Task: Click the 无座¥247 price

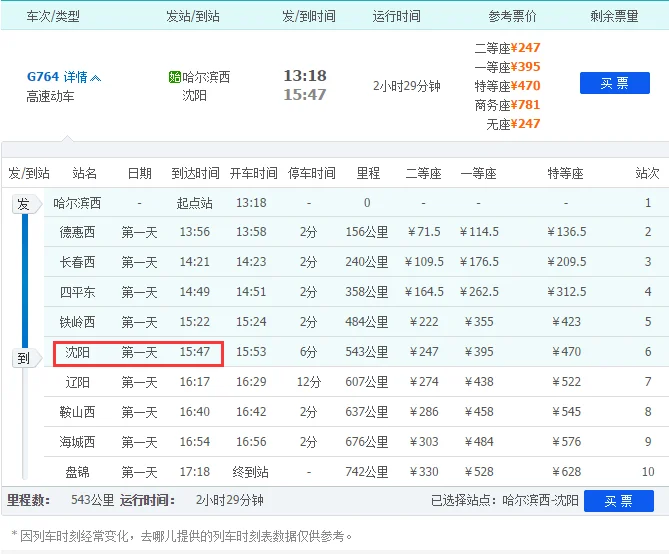Action: (513, 124)
